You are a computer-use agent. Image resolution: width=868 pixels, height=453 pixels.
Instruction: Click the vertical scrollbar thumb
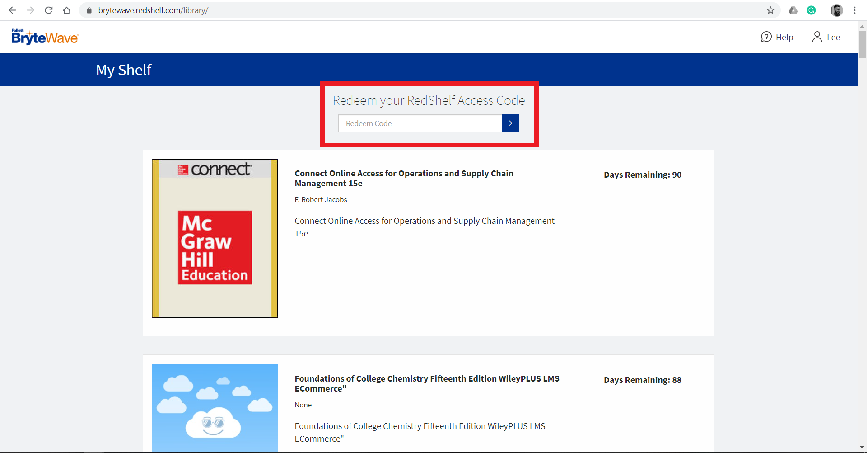pyautogui.click(x=862, y=44)
